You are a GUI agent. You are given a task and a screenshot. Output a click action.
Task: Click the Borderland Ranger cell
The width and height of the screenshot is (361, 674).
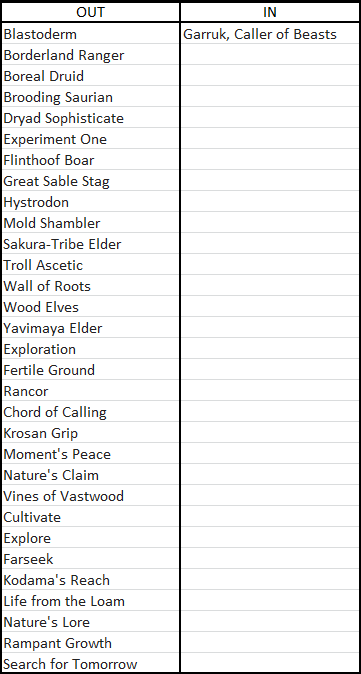click(x=90, y=55)
